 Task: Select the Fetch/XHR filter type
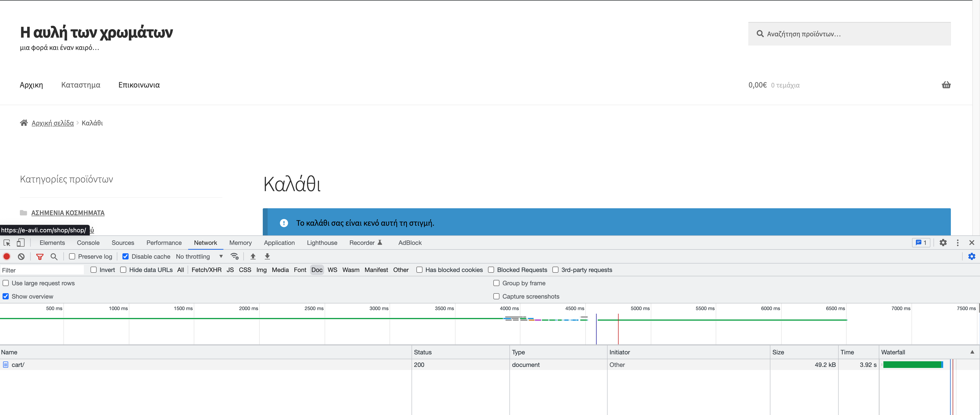(x=206, y=270)
